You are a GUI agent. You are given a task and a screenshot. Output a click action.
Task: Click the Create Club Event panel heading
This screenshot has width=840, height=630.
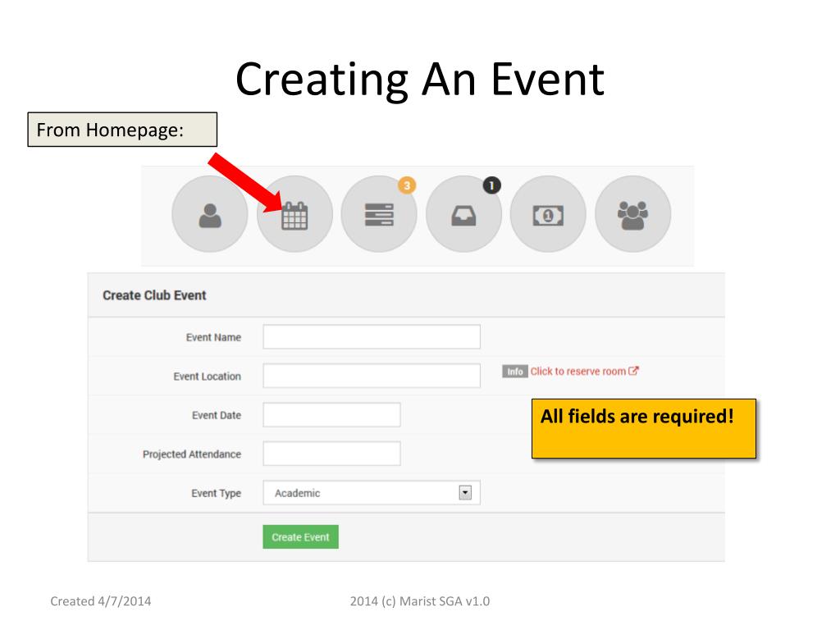click(154, 295)
